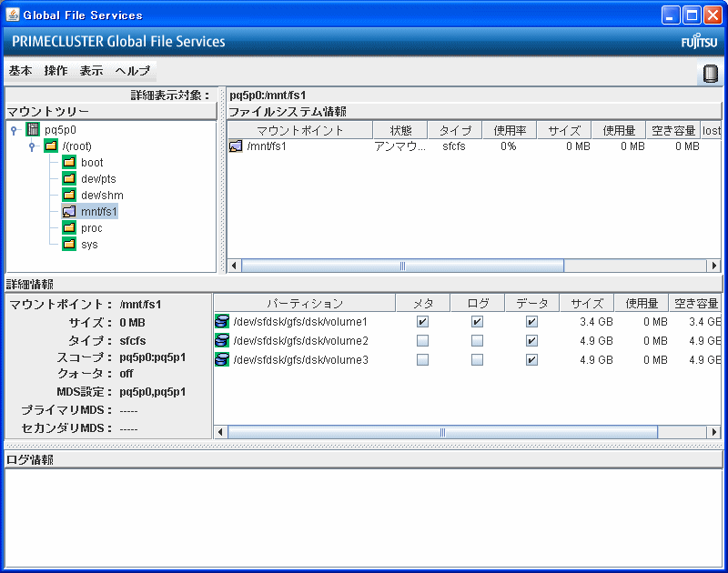Click the volume2 partition disk icon
Image resolution: width=728 pixels, height=573 pixels.
222,340
